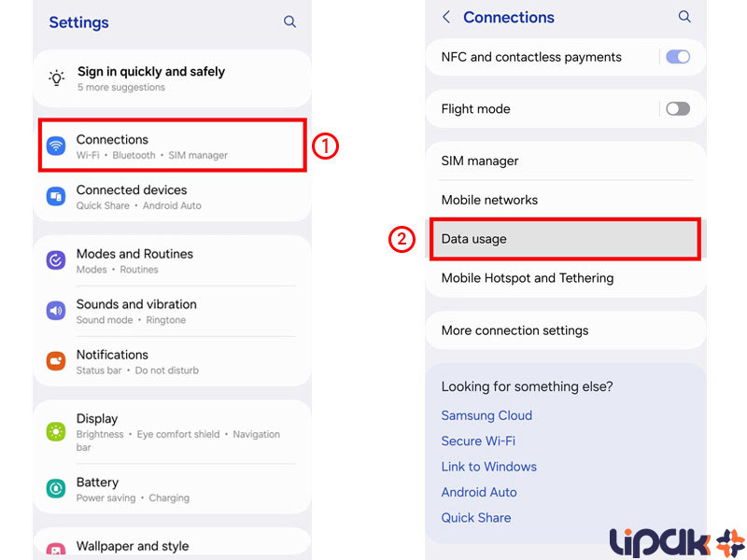The width and height of the screenshot is (747, 560).
Task: Open the Quick Share link
Action: tap(476, 518)
